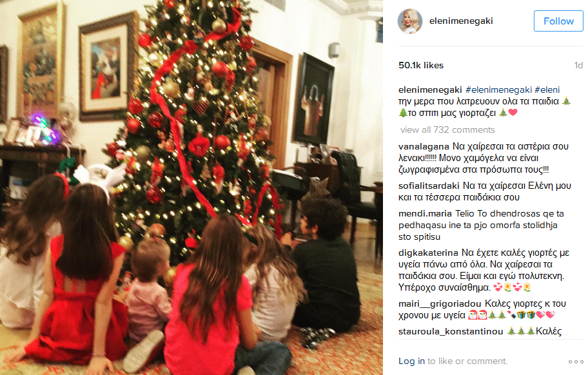This screenshot has width=588, height=375.
Task: Click the #eleni hashtag
Action: (x=547, y=90)
